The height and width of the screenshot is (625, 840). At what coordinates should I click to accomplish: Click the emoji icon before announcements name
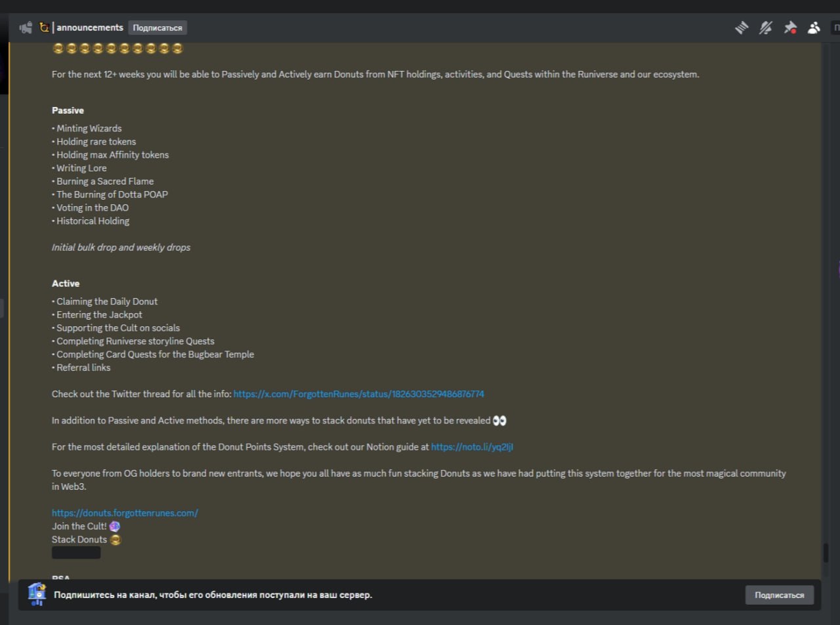click(44, 28)
